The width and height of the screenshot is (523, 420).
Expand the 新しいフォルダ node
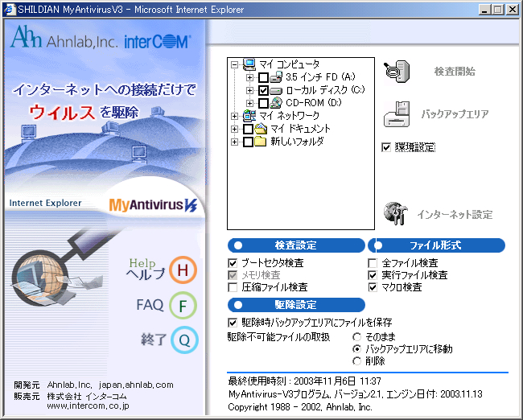pyautogui.click(x=234, y=142)
